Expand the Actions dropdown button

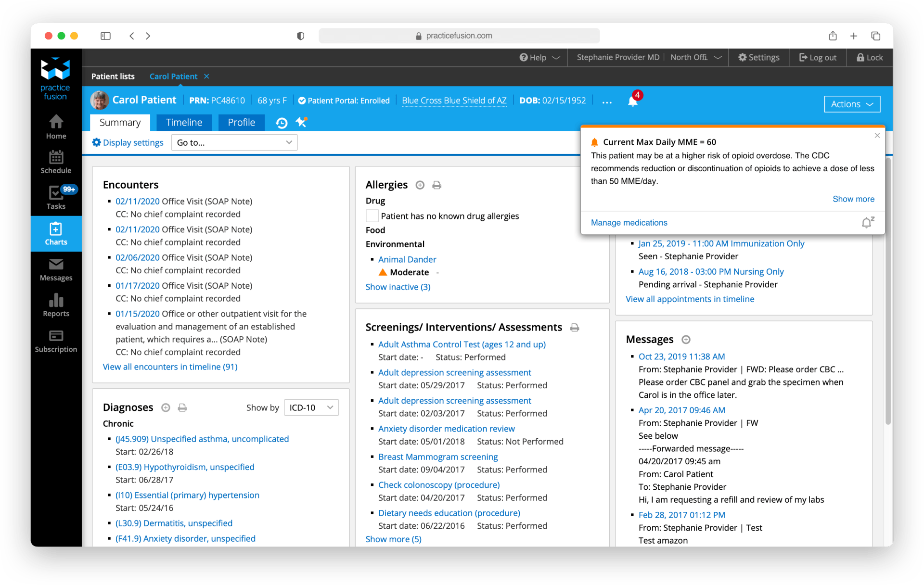[x=852, y=104]
